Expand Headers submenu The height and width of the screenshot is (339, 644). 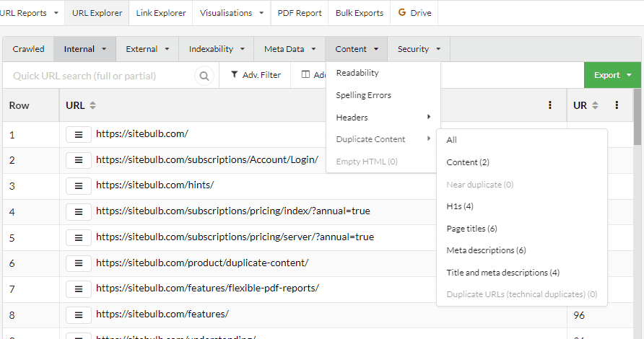pyautogui.click(x=383, y=118)
